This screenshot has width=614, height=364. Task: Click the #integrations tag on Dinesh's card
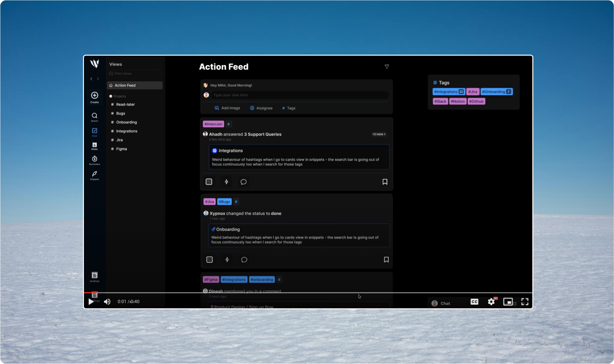[234, 280]
